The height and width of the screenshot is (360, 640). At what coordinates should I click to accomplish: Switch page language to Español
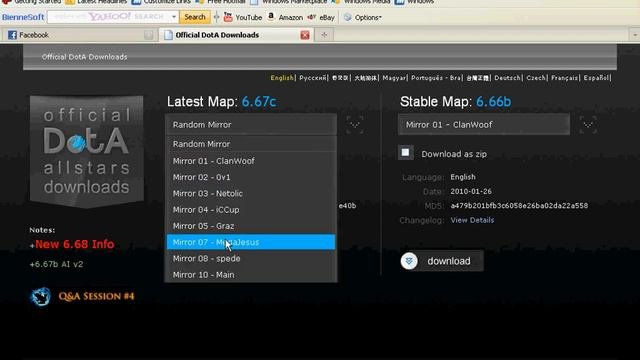click(596, 78)
